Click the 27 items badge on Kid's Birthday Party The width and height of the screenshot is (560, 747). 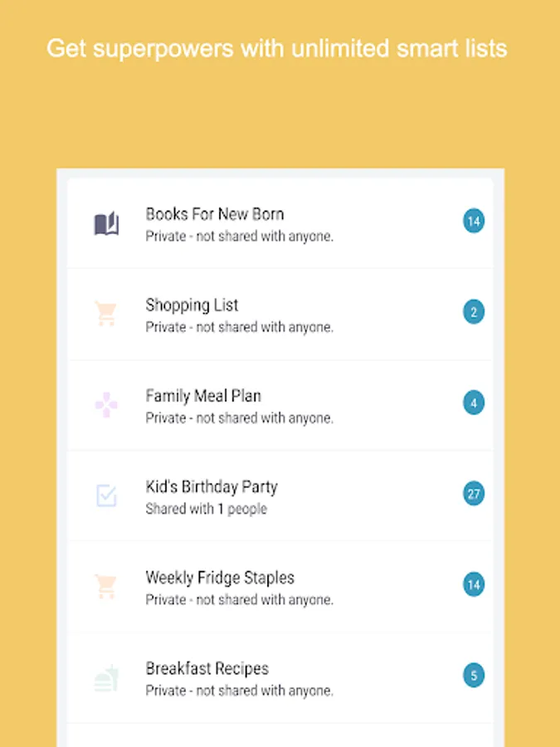tap(474, 495)
